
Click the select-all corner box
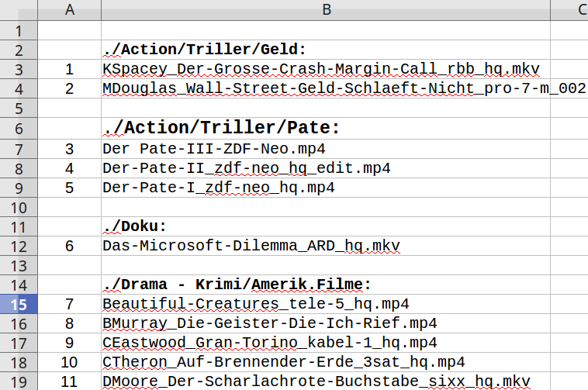tap(19, 10)
